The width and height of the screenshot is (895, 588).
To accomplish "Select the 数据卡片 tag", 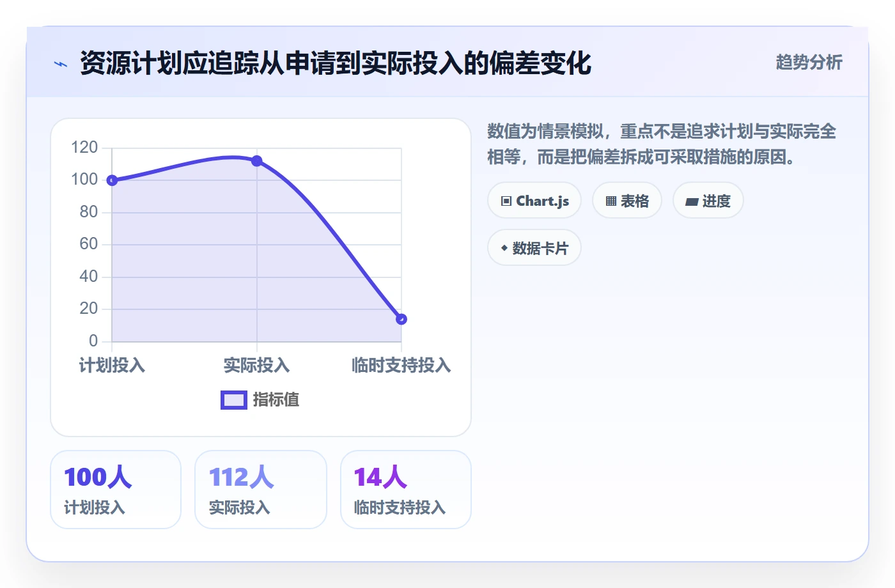I will 534,248.
